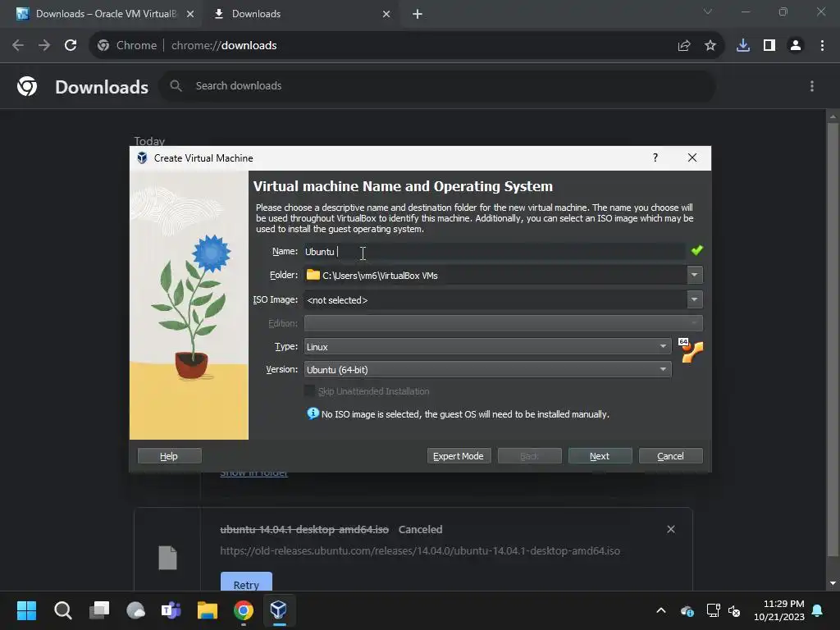840x630 pixels.
Task: Click Next to continue the wizard
Action: tap(600, 456)
